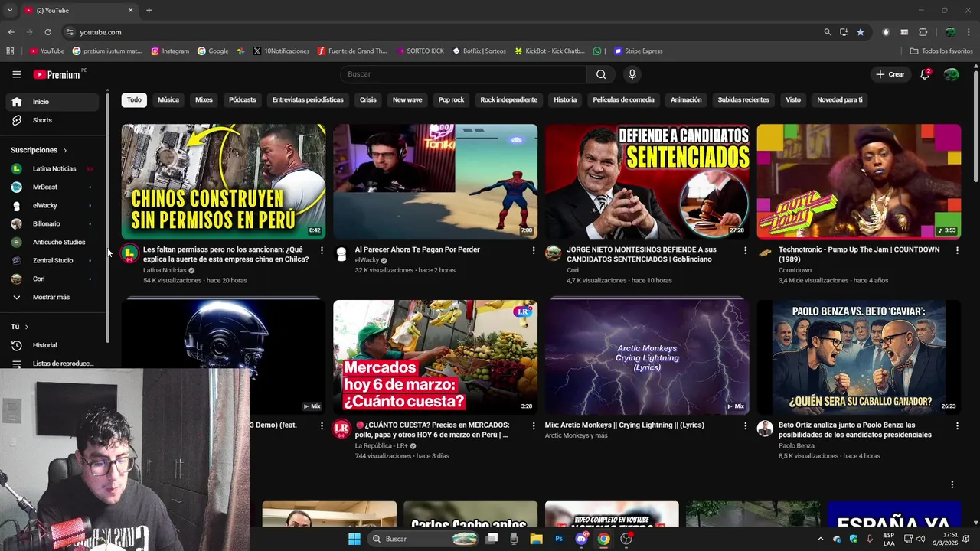Open more options for Arctic Monkeys mix

745,426
